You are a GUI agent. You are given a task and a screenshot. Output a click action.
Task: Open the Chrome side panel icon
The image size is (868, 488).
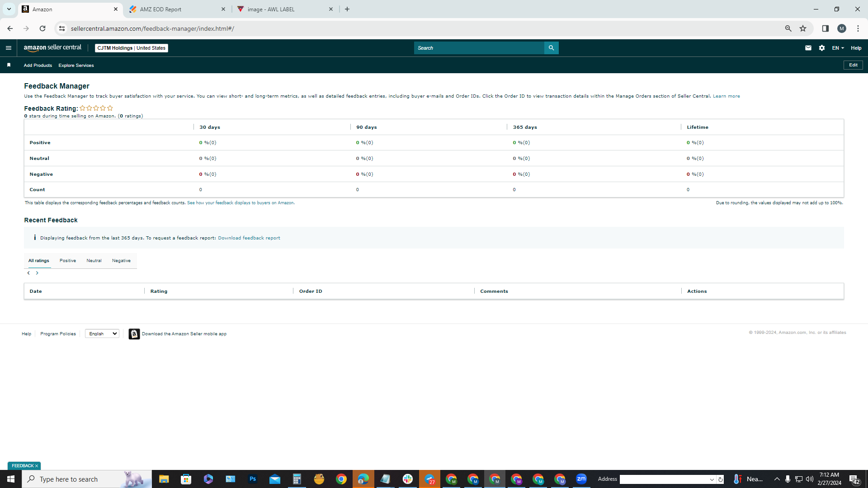coord(826,28)
